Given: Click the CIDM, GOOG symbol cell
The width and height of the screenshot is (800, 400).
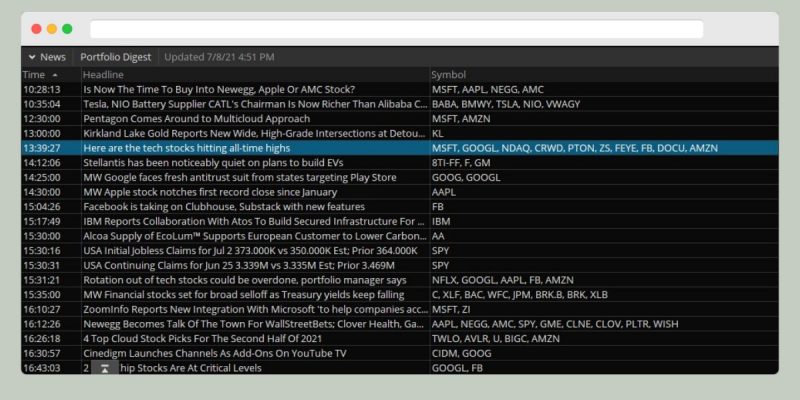Looking at the screenshot, I should click(461, 353).
